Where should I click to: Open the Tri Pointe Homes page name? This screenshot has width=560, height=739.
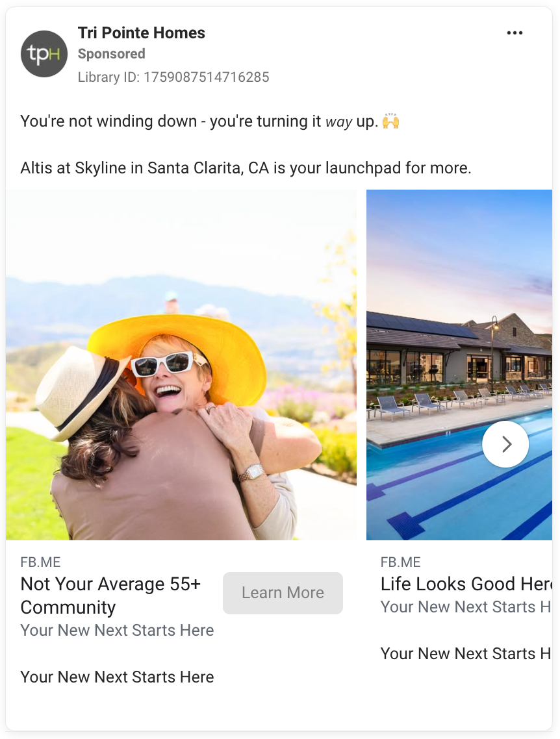(x=142, y=33)
